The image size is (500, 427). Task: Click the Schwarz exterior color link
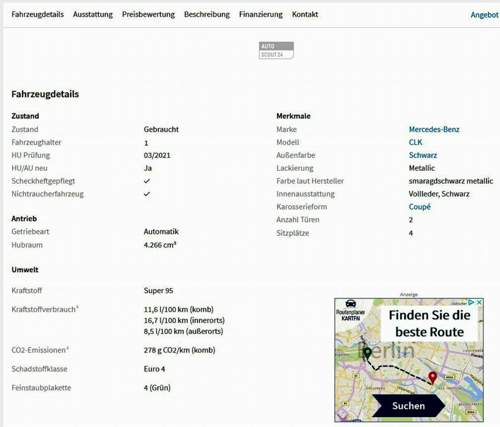(423, 155)
